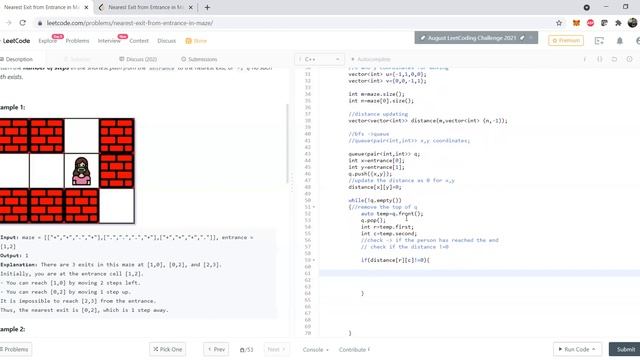The width and height of the screenshot is (640, 360).
Task: Click the LeetCode logo
Action: (x=15, y=41)
